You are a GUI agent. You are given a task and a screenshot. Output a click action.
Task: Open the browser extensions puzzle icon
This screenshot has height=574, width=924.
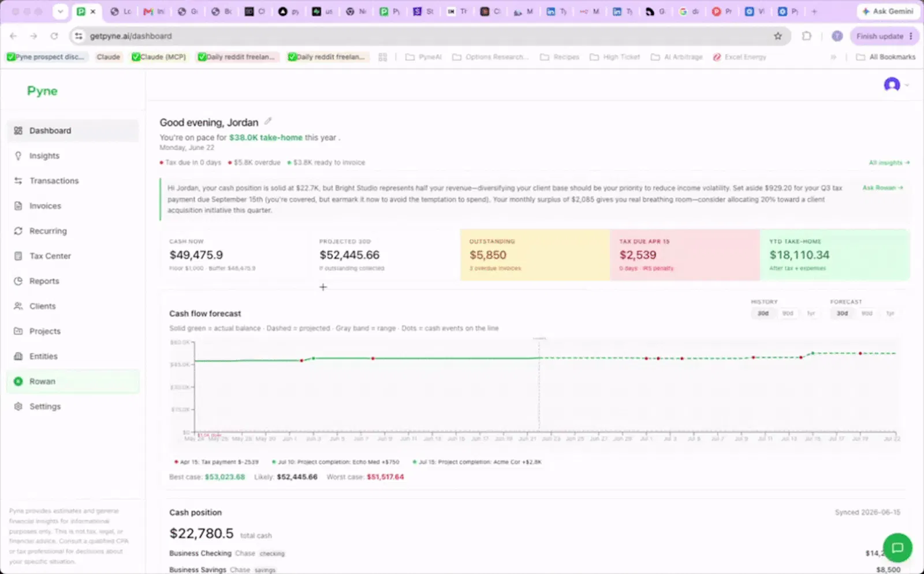[807, 36]
